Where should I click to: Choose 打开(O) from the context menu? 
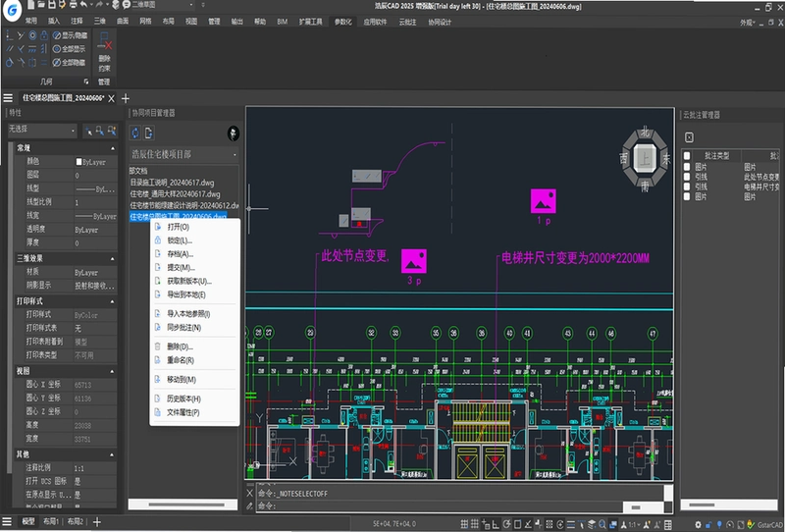pos(194,227)
